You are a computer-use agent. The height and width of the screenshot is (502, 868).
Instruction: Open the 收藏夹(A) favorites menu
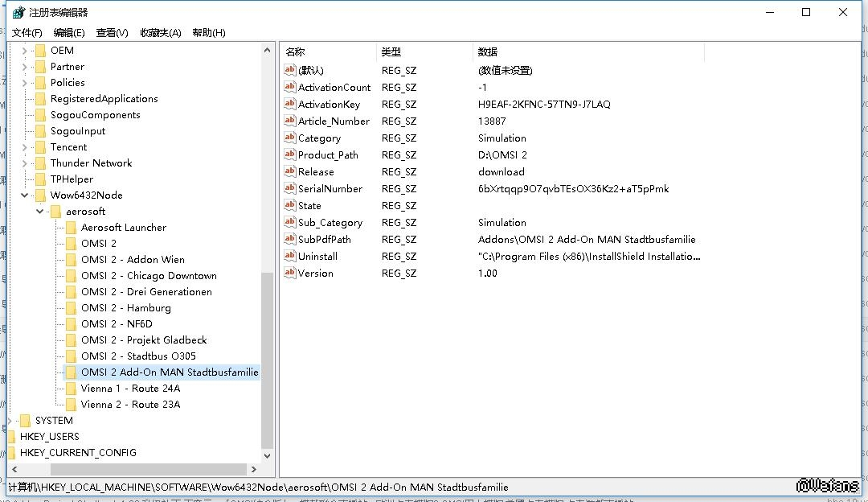tap(161, 33)
